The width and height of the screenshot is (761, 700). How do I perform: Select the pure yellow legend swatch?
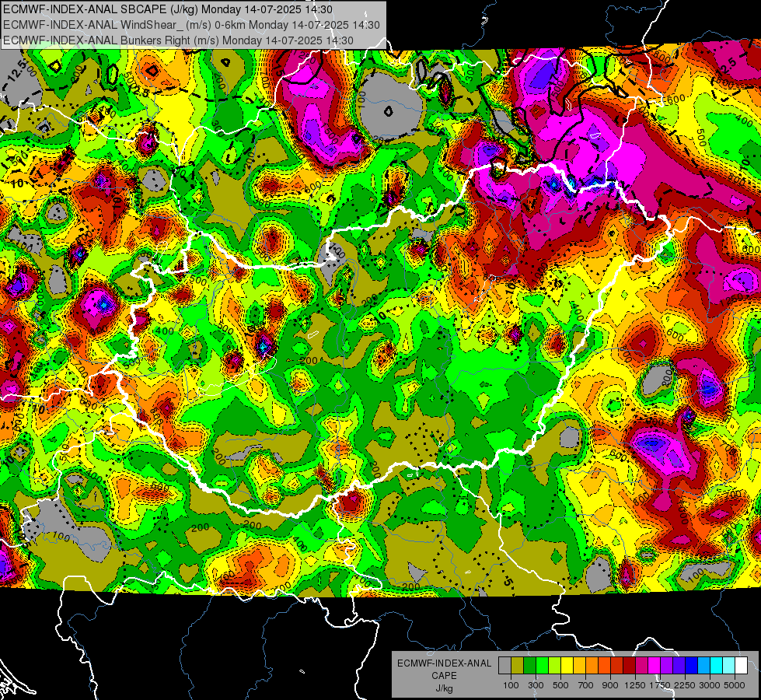(567, 666)
